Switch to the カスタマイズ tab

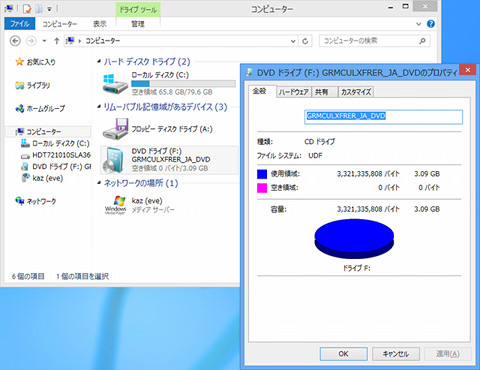point(356,92)
